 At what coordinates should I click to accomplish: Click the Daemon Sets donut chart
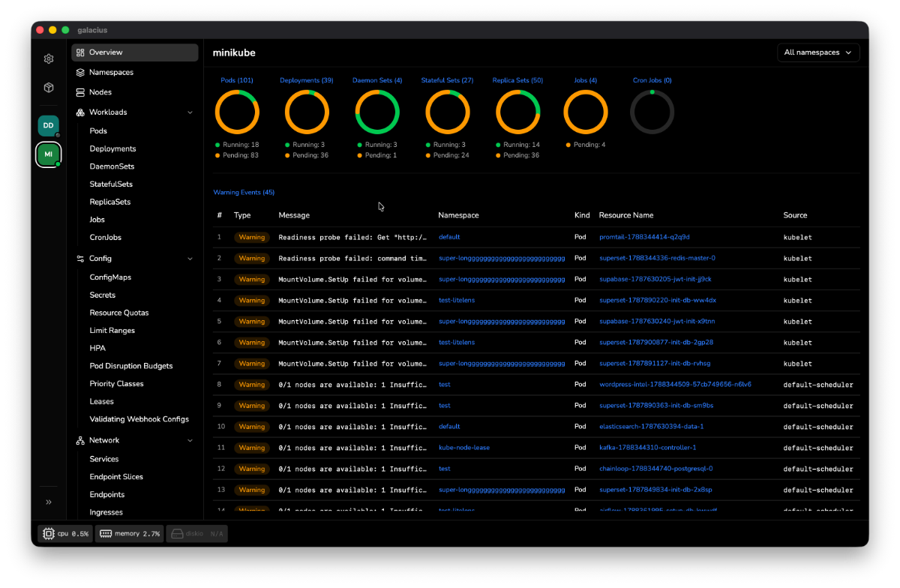pos(377,112)
